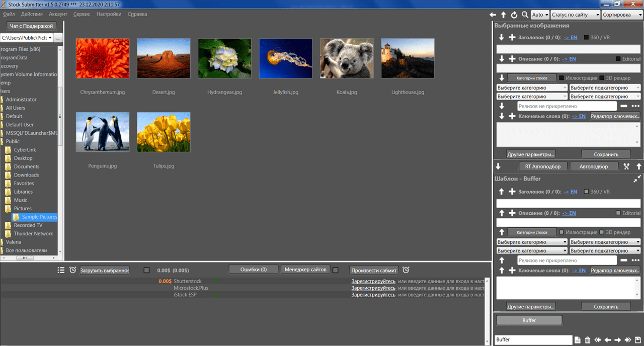Open Статус по сайту dropdown
The height and width of the screenshot is (346, 644).
coord(576,15)
